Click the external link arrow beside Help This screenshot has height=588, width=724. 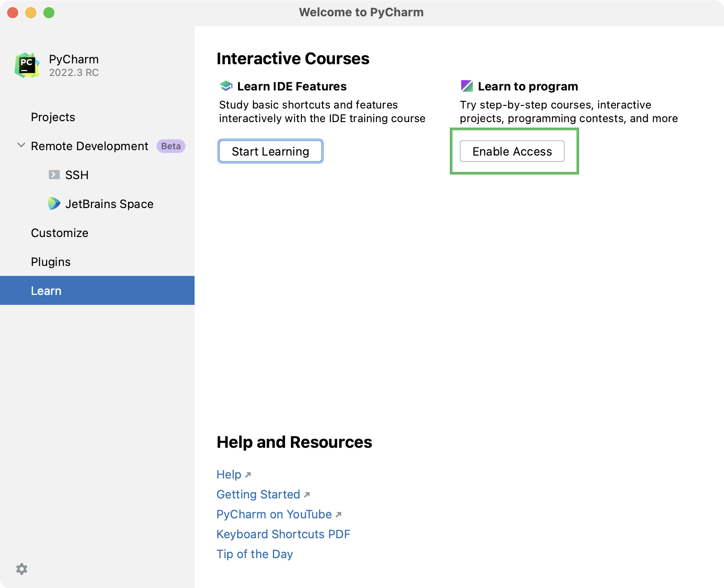click(x=248, y=474)
